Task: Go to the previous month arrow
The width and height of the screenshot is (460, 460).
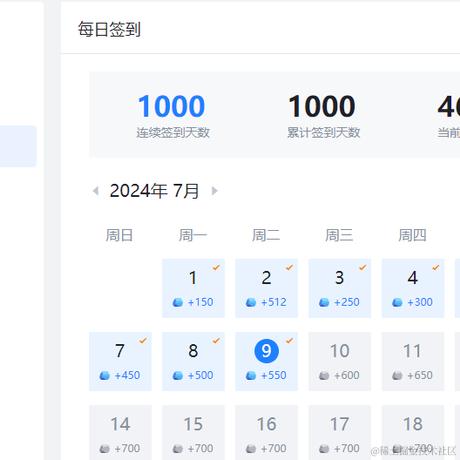Action: (x=96, y=191)
